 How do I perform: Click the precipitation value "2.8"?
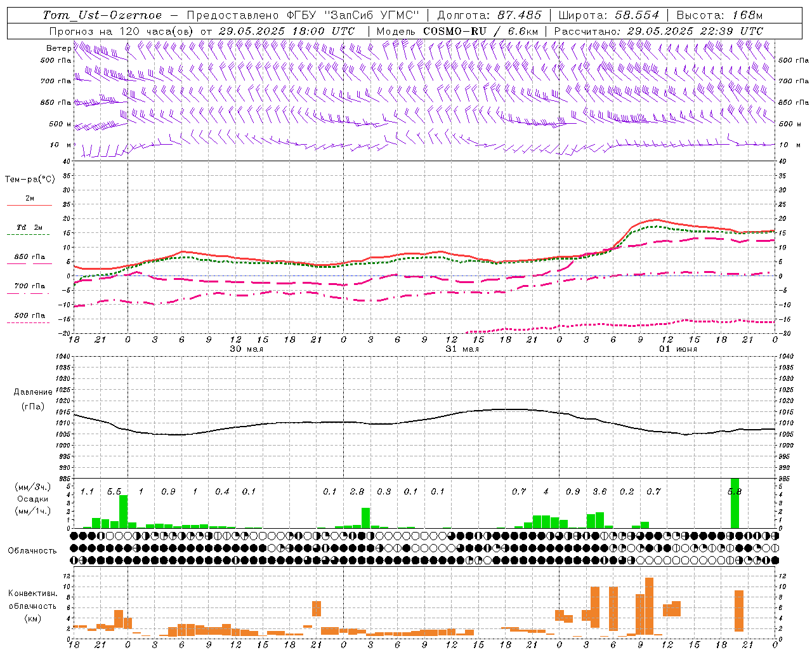coord(357,492)
